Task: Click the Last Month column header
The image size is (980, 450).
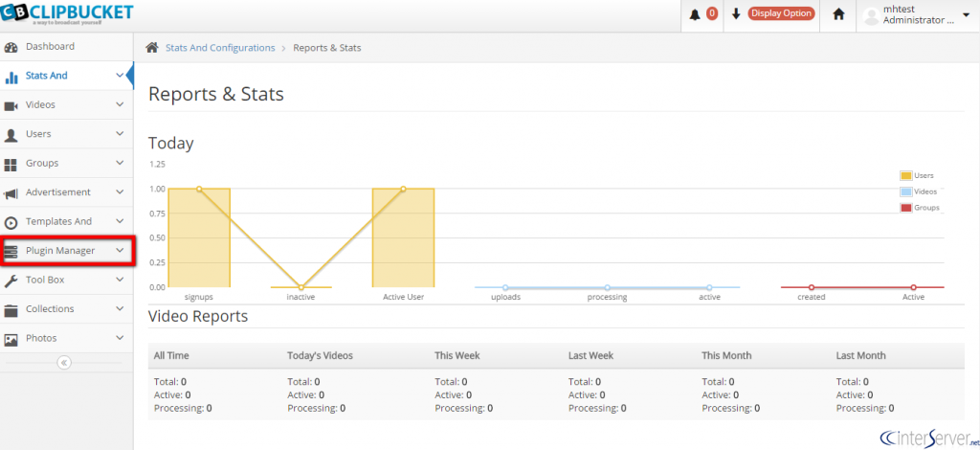Action: 860,355
